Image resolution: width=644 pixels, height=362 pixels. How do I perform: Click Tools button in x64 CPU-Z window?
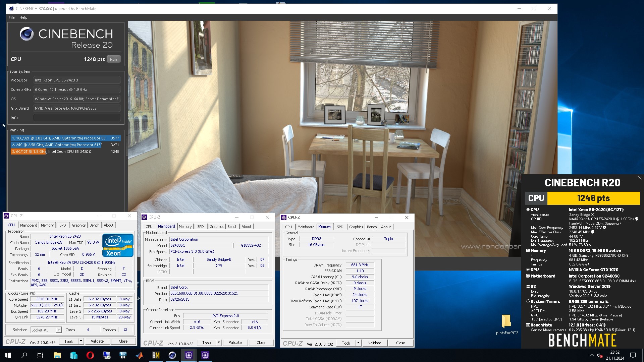pos(69,341)
